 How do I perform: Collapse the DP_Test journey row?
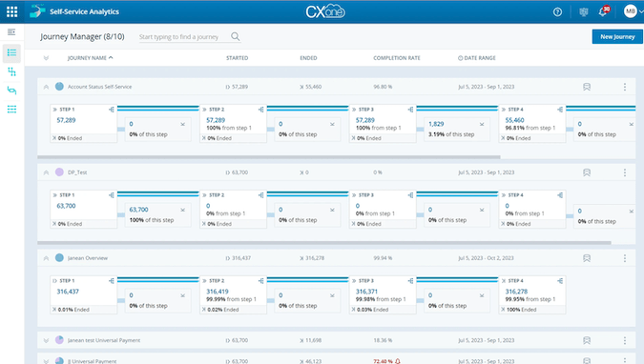pos(46,172)
